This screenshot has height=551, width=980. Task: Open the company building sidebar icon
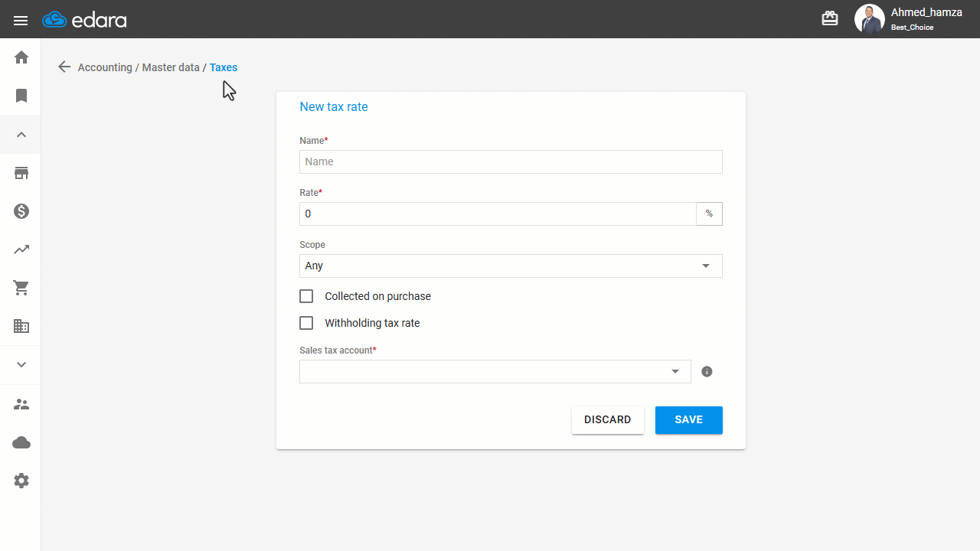21,327
